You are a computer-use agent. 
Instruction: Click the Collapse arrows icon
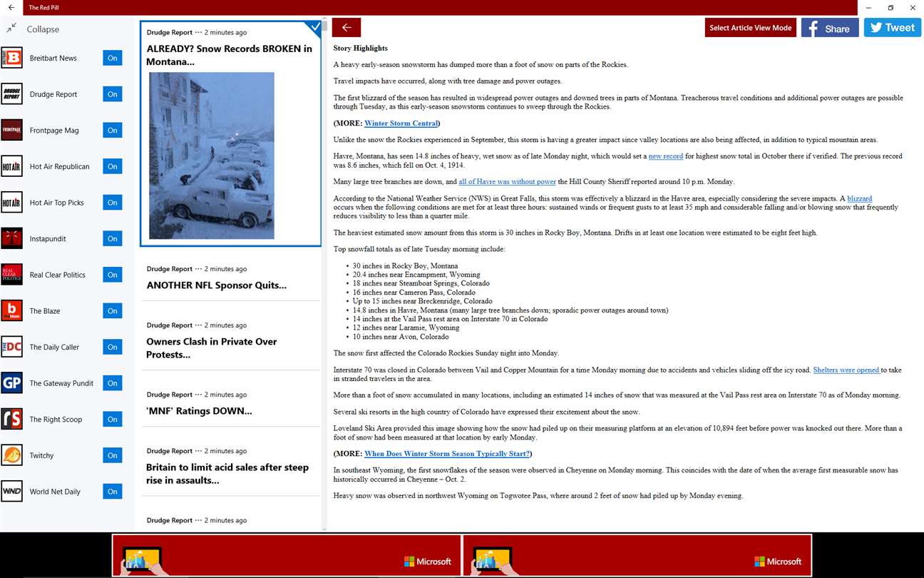(x=11, y=29)
